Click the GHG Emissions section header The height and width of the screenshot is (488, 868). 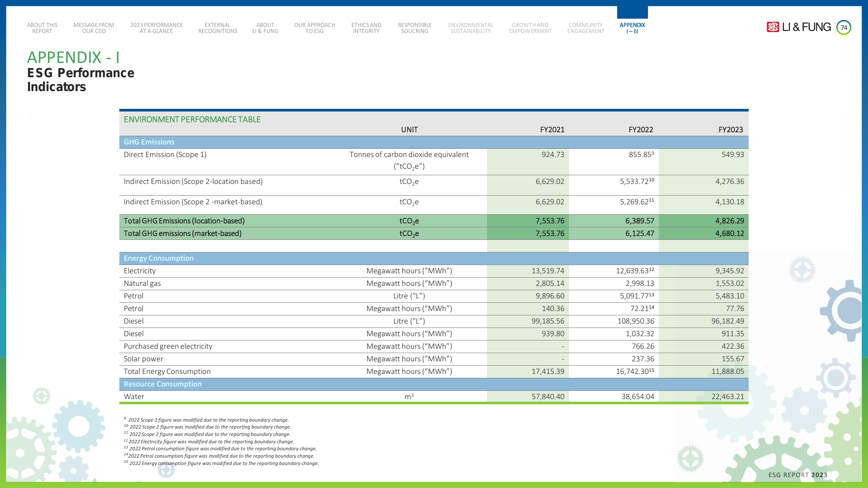(x=434, y=142)
